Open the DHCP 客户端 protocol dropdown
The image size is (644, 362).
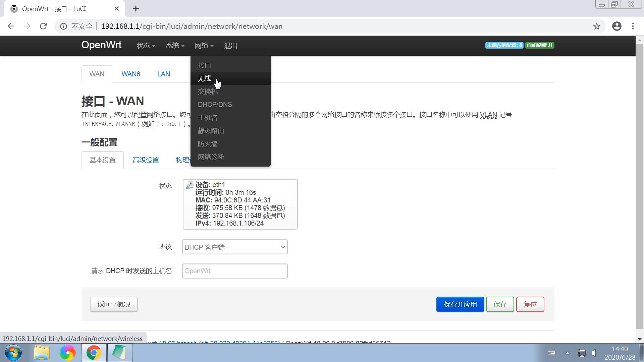pos(234,247)
